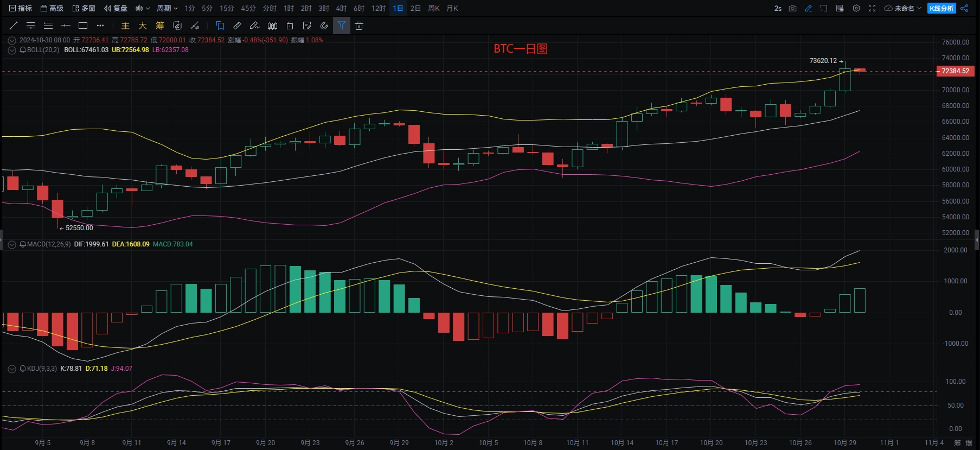Click the share icon
980x450 pixels.
pyautogui.click(x=964, y=8)
